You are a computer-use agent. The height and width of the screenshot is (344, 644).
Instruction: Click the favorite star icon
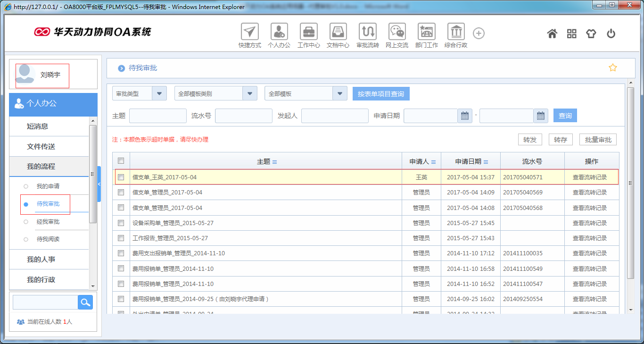click(x=612, y=67)
